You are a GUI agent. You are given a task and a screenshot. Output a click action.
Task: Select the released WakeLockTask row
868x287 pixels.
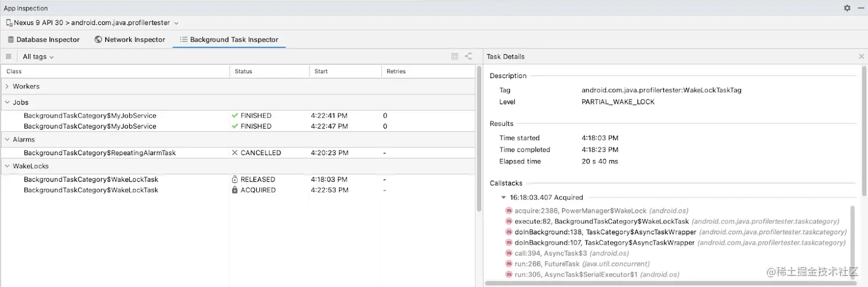coord(238,179)
